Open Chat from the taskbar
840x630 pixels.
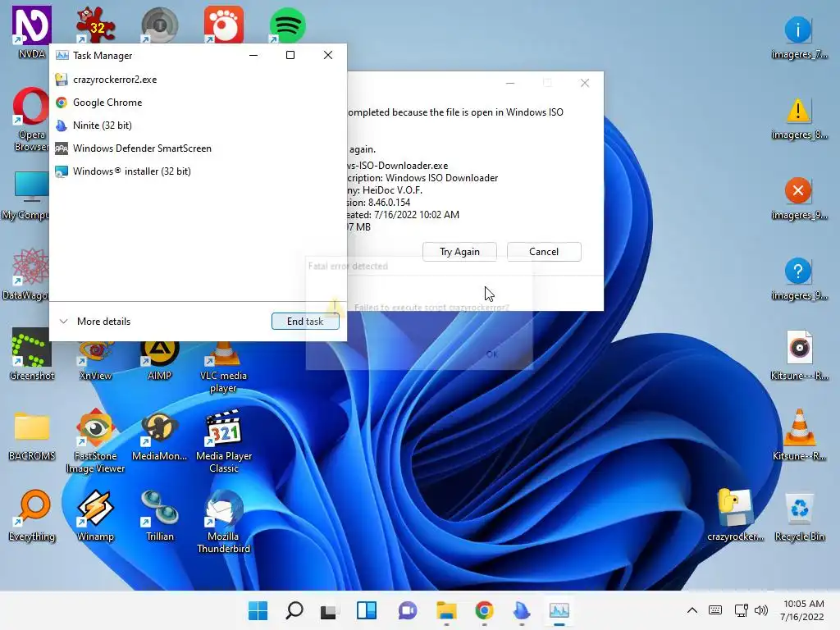407,610
